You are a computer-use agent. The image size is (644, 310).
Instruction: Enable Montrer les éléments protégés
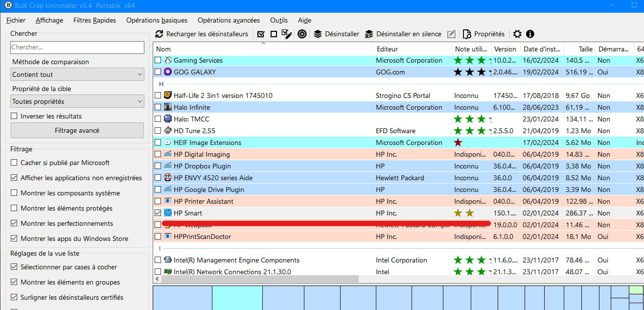pos(14,208)
